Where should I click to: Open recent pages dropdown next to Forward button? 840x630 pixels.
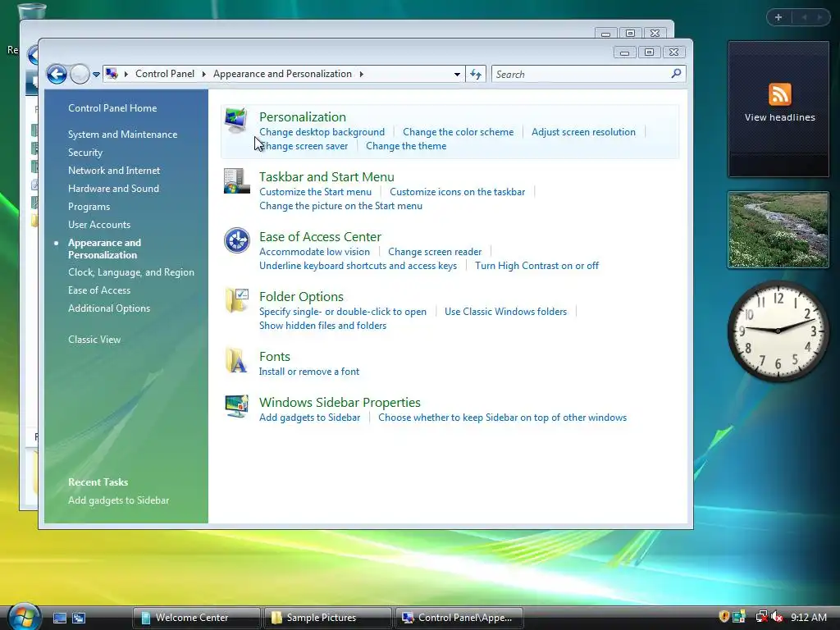point(96,75)
